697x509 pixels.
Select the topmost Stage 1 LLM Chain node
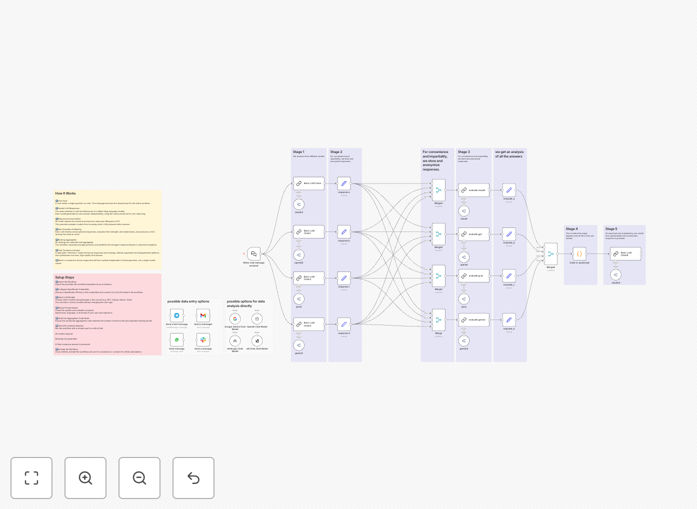tap(308, 183)
